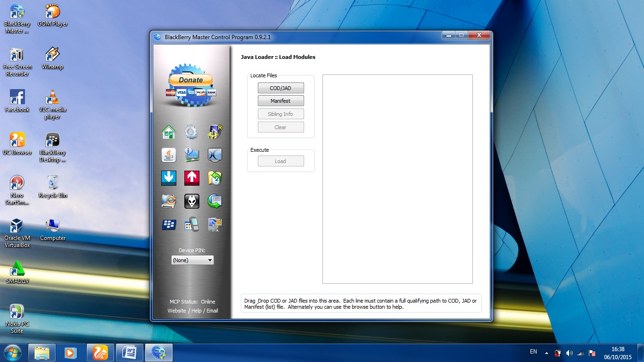Show hidden system tray icons arrow

pyautogui.click(x=546, y=353)
